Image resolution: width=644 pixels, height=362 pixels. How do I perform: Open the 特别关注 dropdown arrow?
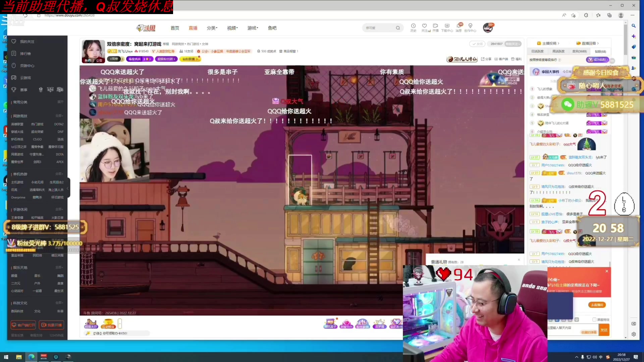[x=519, y=44]
